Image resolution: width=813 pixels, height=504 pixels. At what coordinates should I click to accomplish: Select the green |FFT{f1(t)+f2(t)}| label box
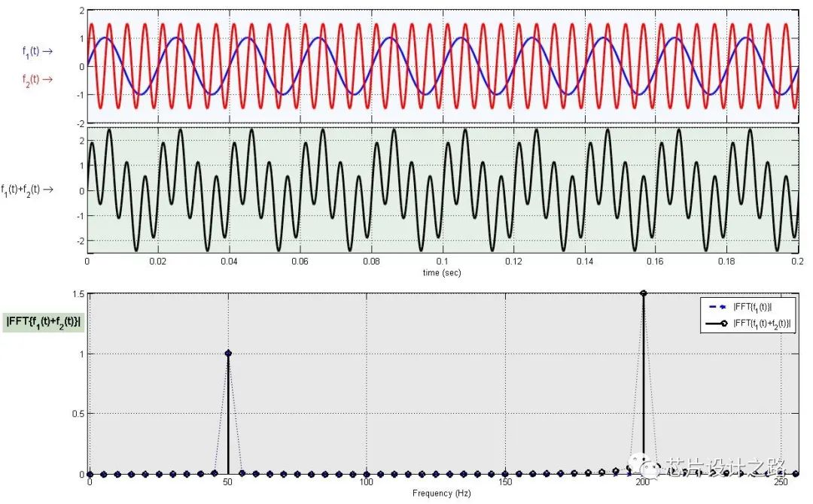[x=44, y=322]
